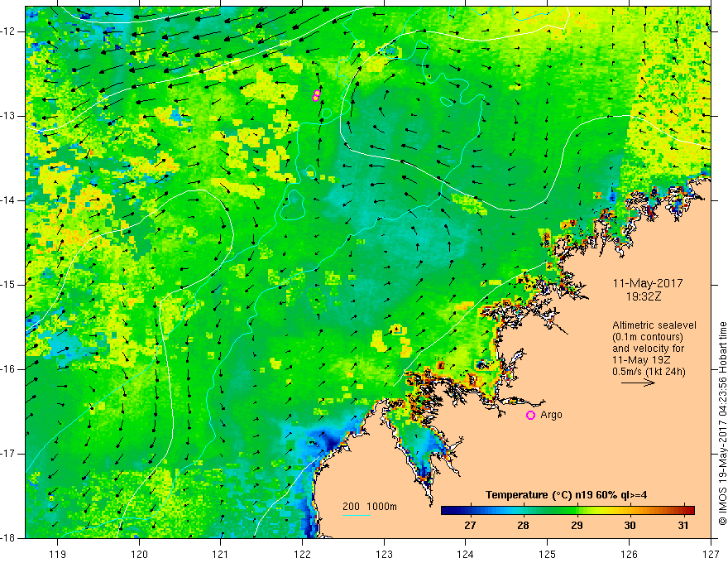The width and height of the screenshot is (728, 563).
Task: Click "0.5m/s (1kt 24h)" scale text
Action: (649, 372)
